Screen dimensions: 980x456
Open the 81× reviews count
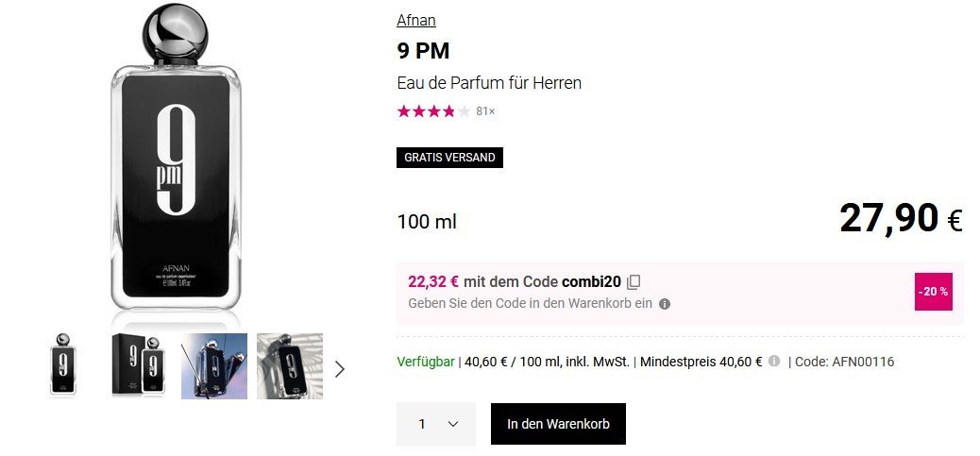(485, 111)
